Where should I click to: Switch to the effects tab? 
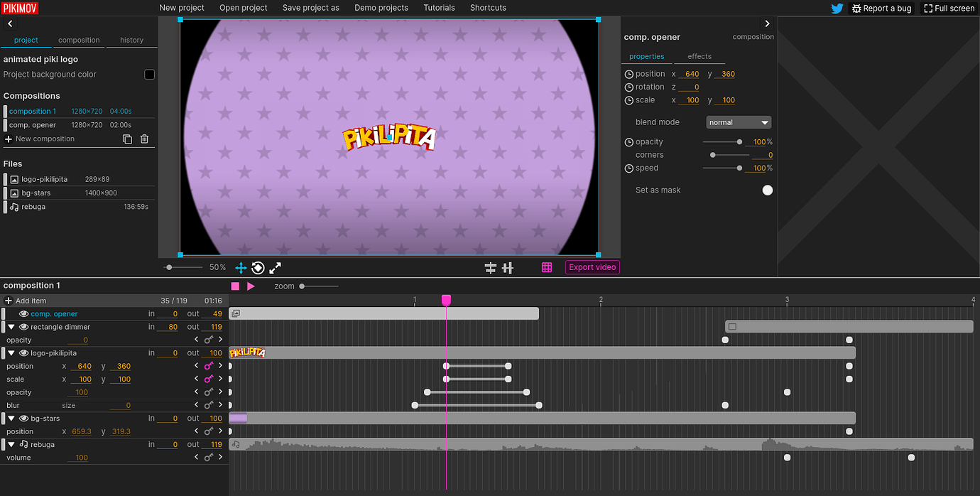699,56
